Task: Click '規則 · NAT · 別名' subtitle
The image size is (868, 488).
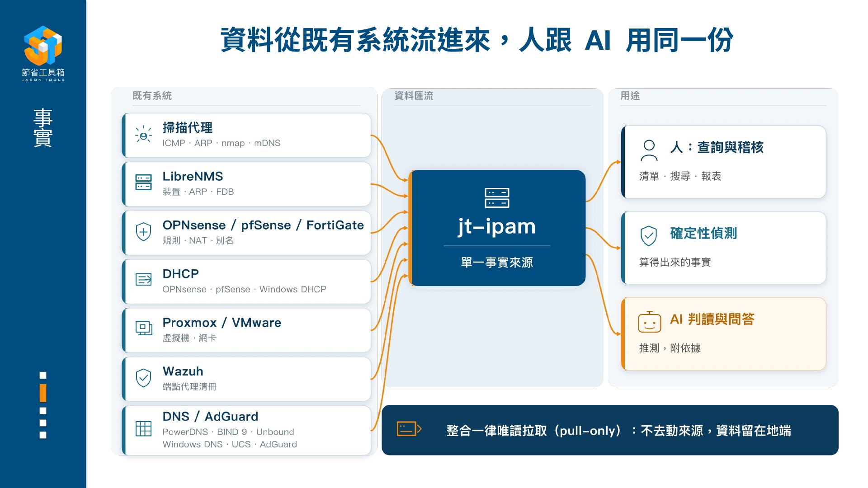Action: (198, 240)
